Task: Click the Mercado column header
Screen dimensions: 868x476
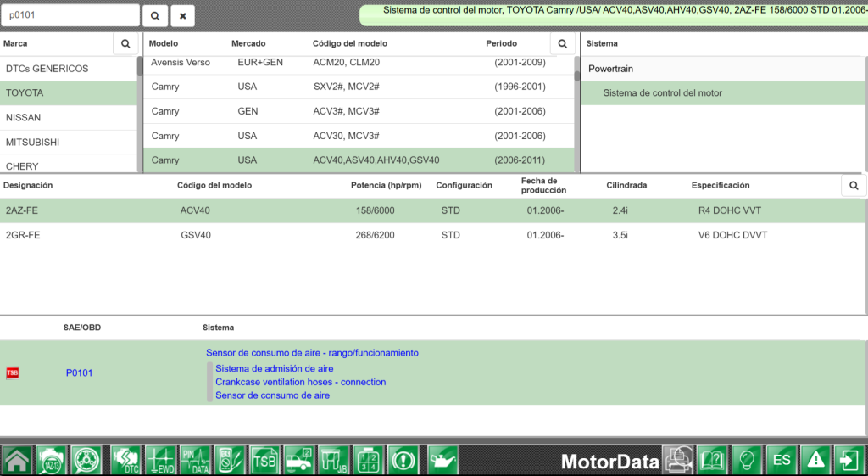Action: pos(248,43)
